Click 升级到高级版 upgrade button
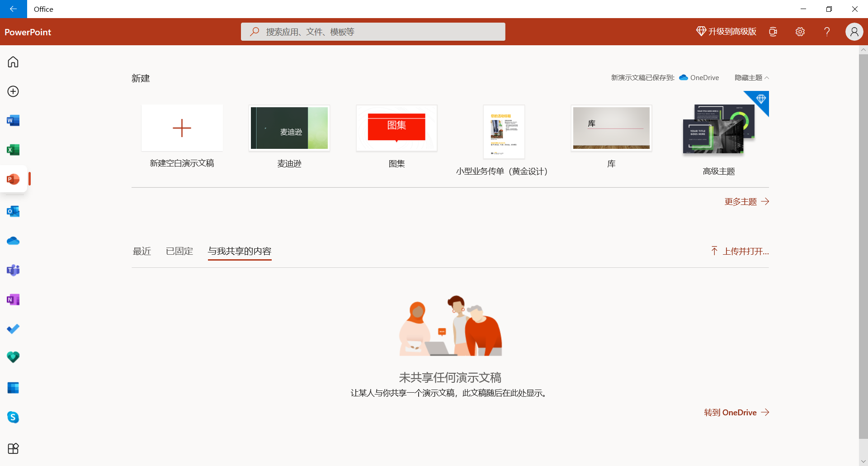The height and width of the screenshot is (466, 868). point(725,32)
